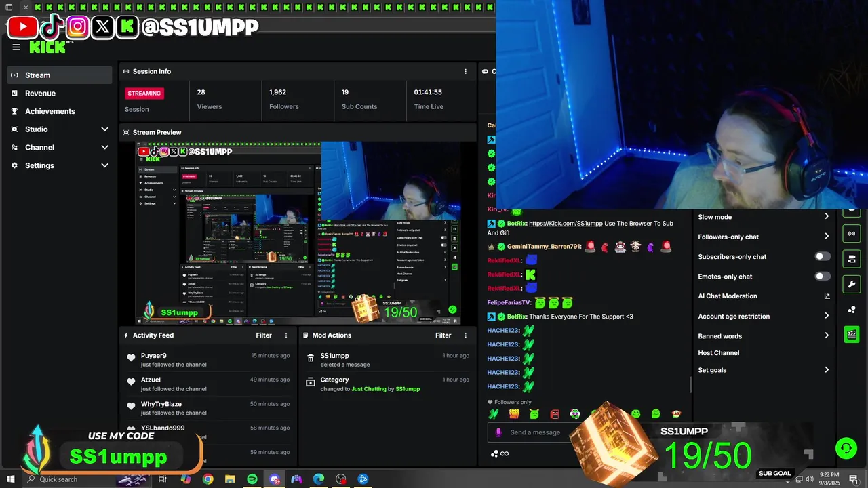Expand the Studio sidebar section
This screenshot has height=488, width=868.
[104, 129]
